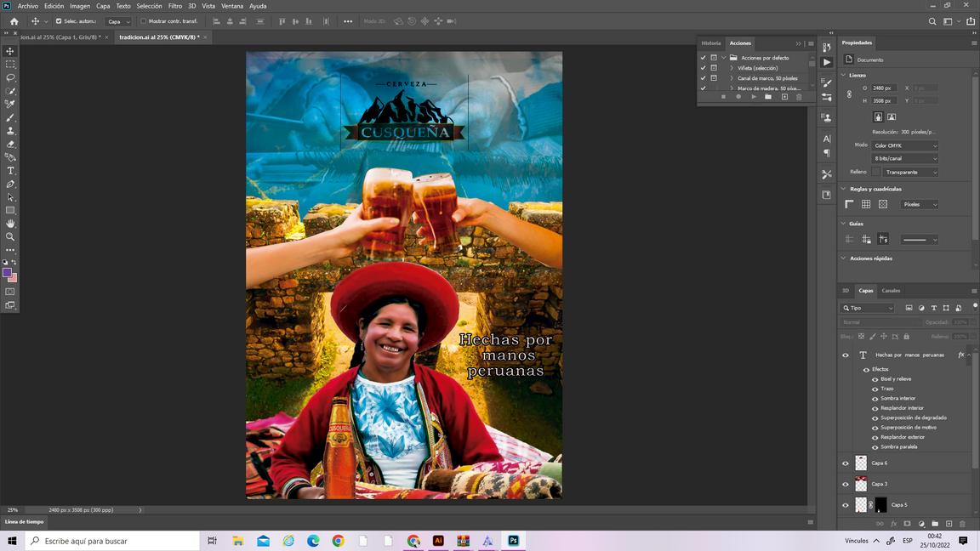The height and width of the screenshot is (551, 980).
Task: Select the Move tool in the toolbox
Action: 10,51
